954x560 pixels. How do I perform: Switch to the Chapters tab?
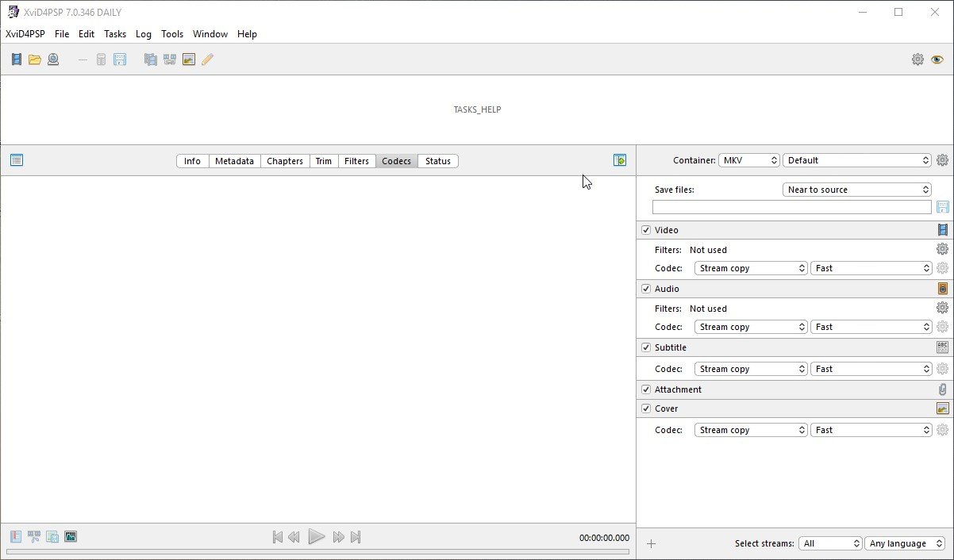click(x=285, y=161)
